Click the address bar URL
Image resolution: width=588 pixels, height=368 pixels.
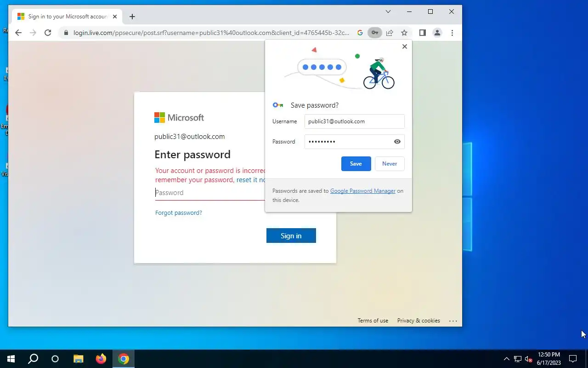pyautogui.click(x=211, y=33)
